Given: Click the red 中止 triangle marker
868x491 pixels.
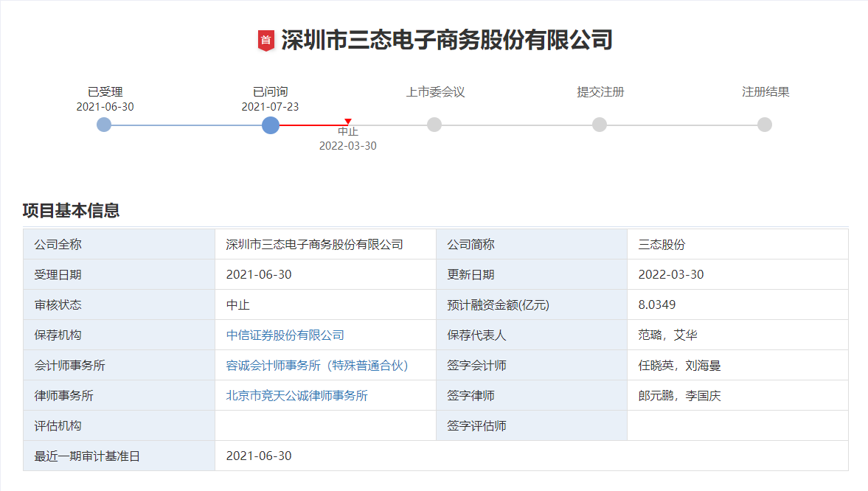Looking at the screenshot, I should [x=347, y=121].
